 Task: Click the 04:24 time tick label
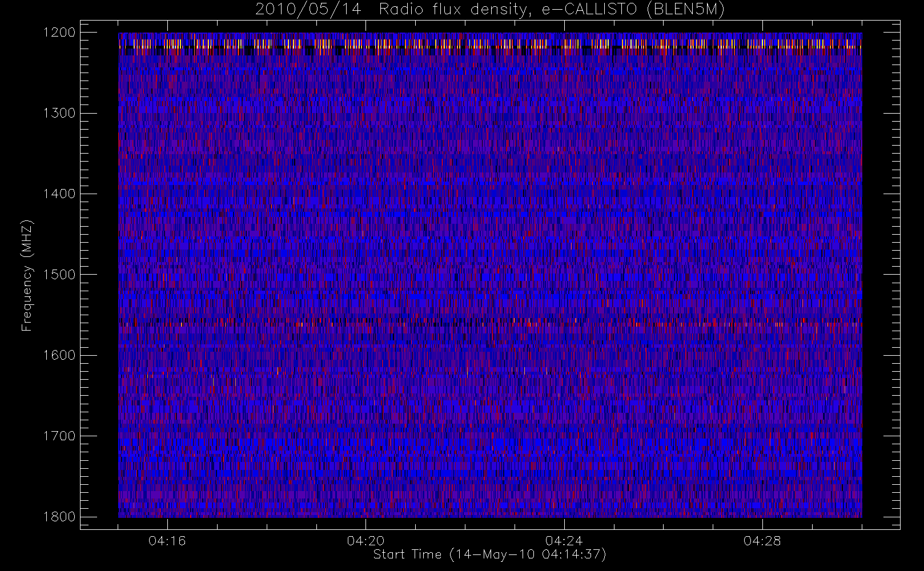click(564, 541)
